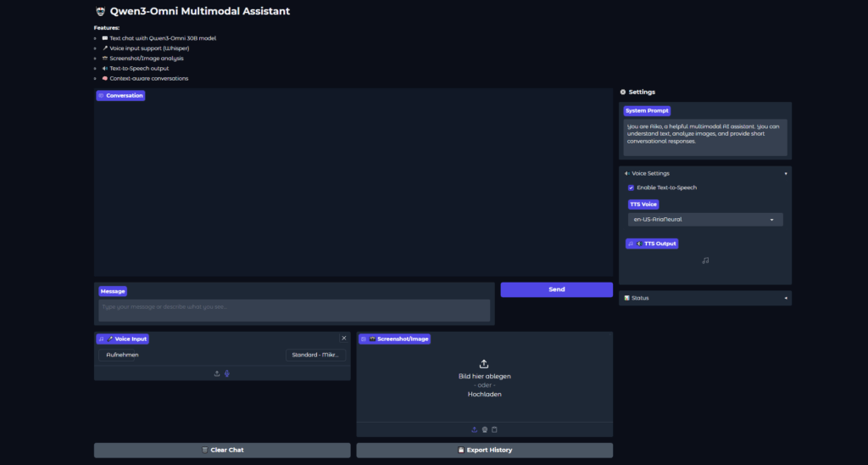This screenshot has height=465, width=868.
Task: Open the TTS Voice dropdown en-US-AriaNeural
Action: [704, 220]
